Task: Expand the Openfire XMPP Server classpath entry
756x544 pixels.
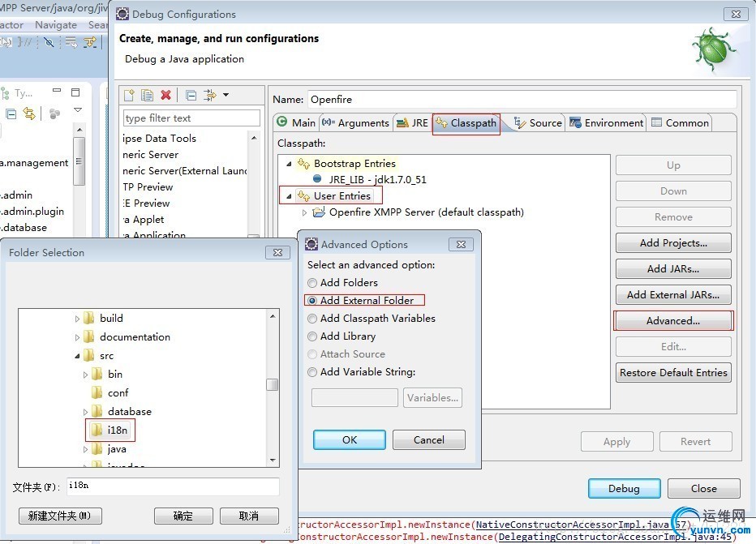Action: 303,212
